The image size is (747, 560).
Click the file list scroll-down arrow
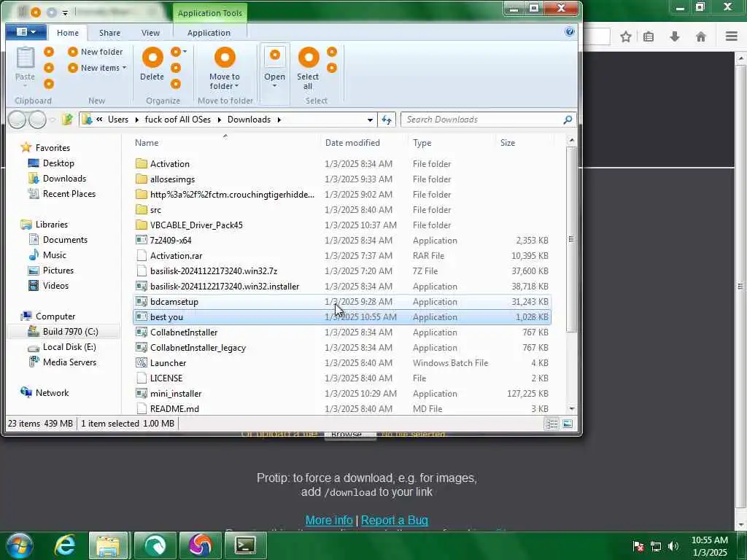(572, 409)
